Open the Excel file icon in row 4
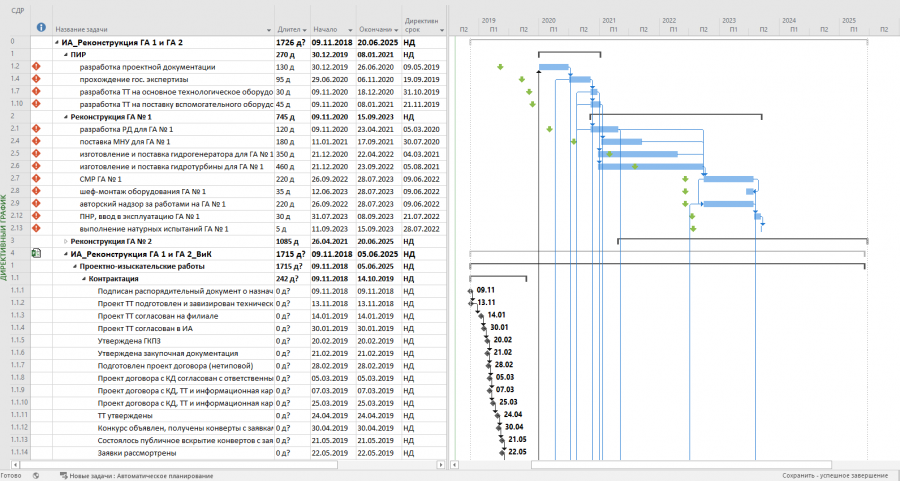Image resolution: width=900 pixels, height=481 pixels. (36, 253)
